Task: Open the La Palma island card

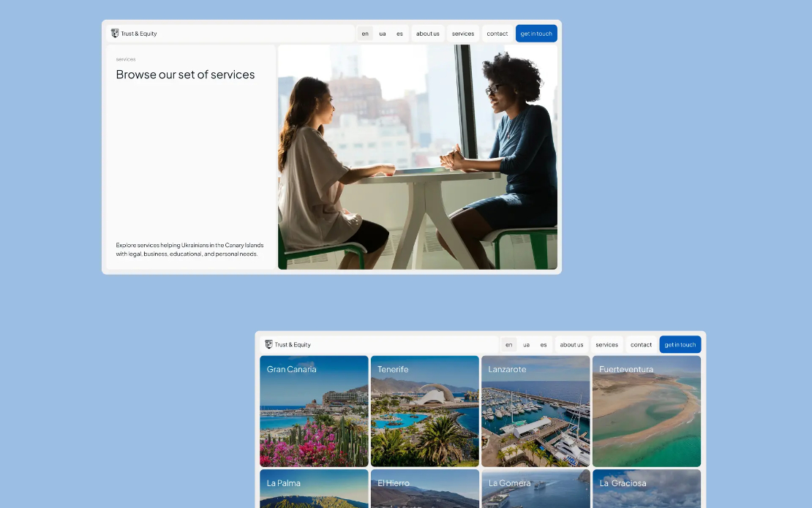Action: [314, 489]
